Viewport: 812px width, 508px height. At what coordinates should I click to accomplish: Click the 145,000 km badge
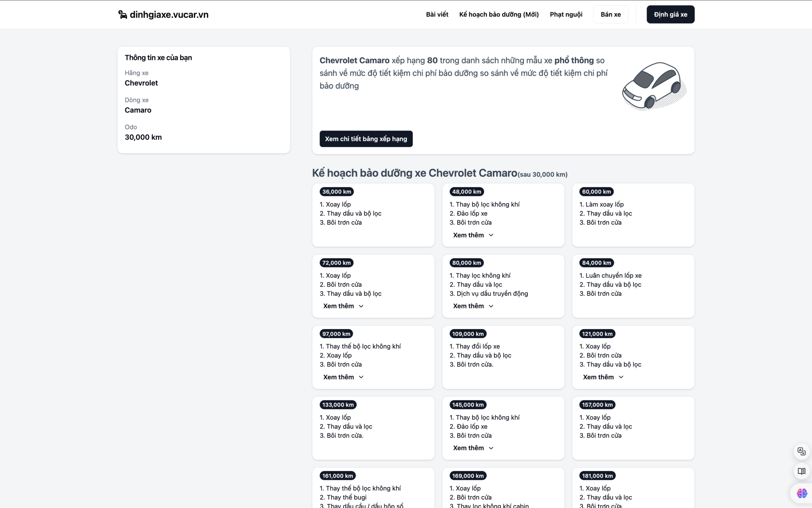pos(468,405)
